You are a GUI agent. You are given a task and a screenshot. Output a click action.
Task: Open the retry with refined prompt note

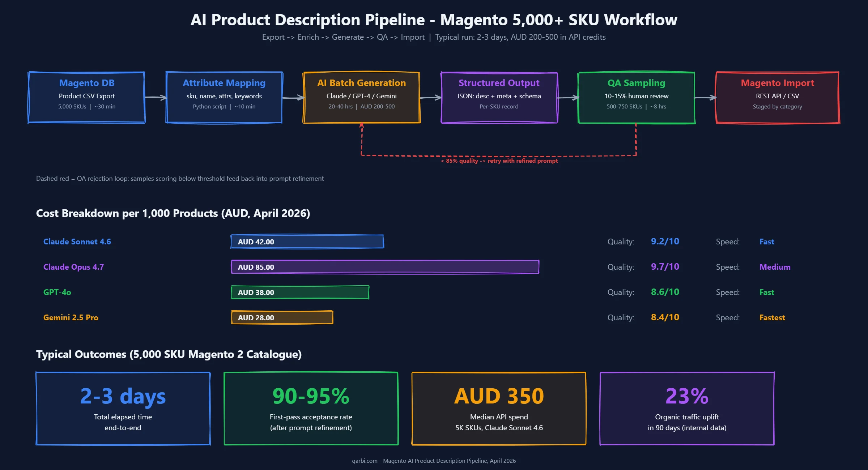point(499,161)
